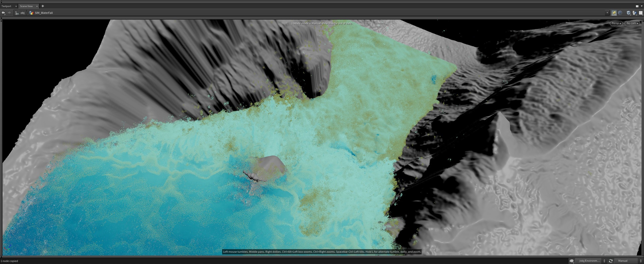Close the Textport tab
Image resolution: width=644 pixels, height=264 pixels.
[x=16, y=6]
